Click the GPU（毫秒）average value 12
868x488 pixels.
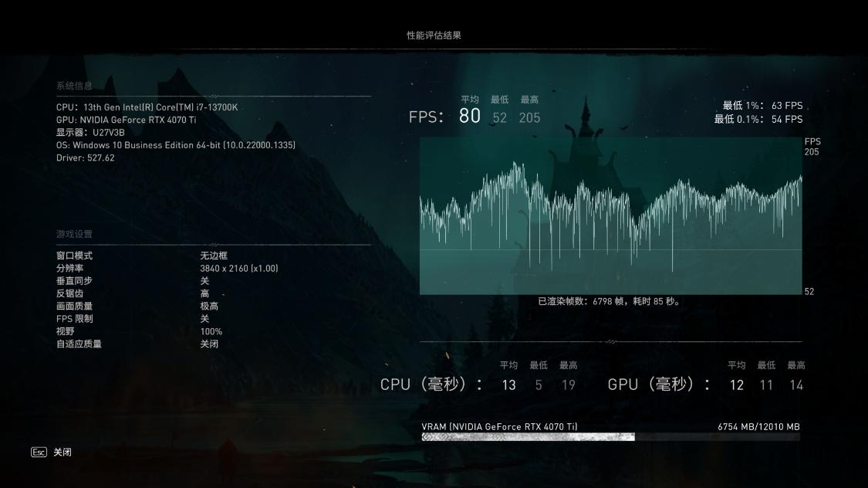(x=737, y=384)
